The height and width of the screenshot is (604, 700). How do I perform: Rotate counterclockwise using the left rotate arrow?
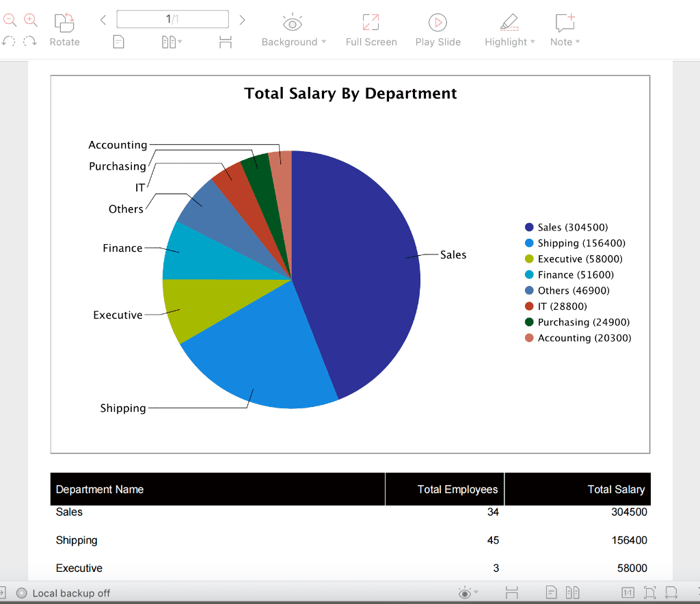(x=9, y=42)
